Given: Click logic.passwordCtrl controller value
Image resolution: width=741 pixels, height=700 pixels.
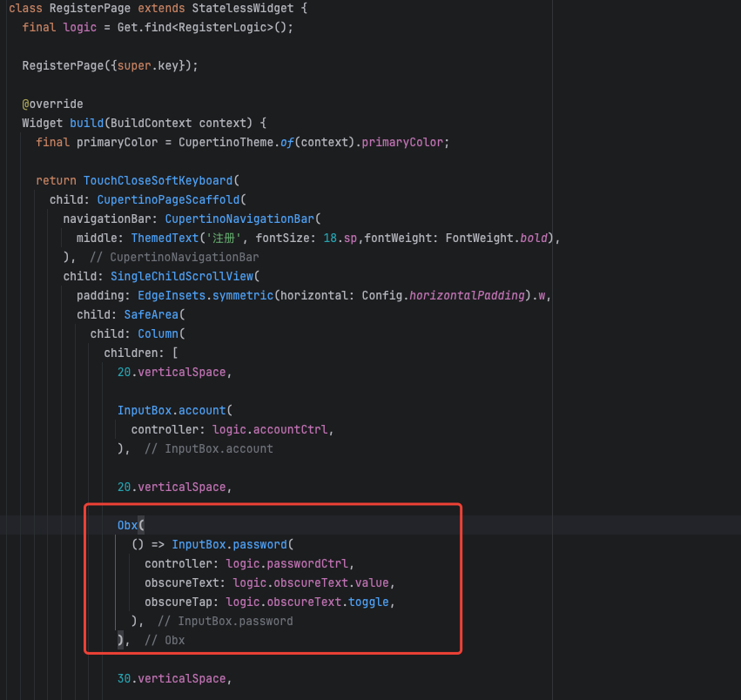Looking at the screenshot, I should [286, 564].
